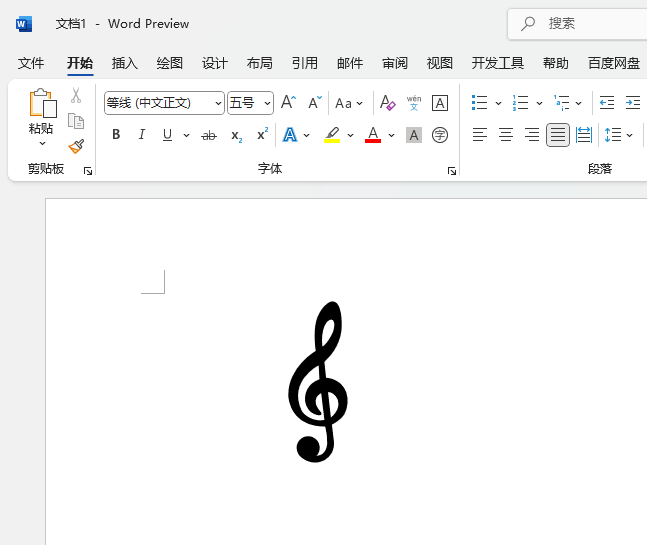Select the treble clef image in document
Viewport: 647px width, 545px height.
pos(318,382)
